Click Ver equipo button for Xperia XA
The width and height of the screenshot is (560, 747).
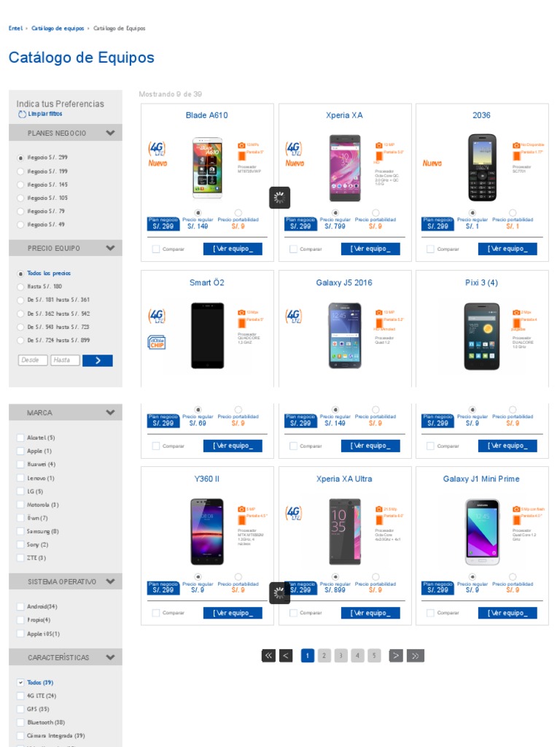pyautogui.click(x=370, y=249)
